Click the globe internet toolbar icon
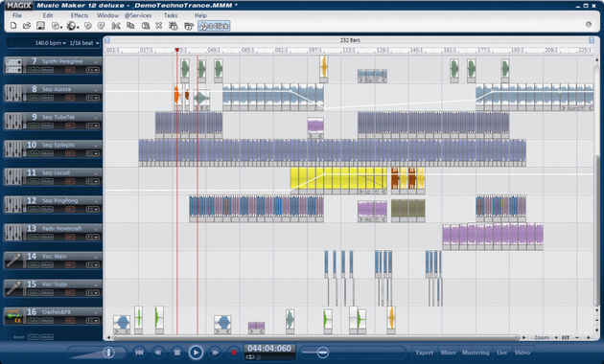This screenshot has height=364, width=604. tap(71, 26)
